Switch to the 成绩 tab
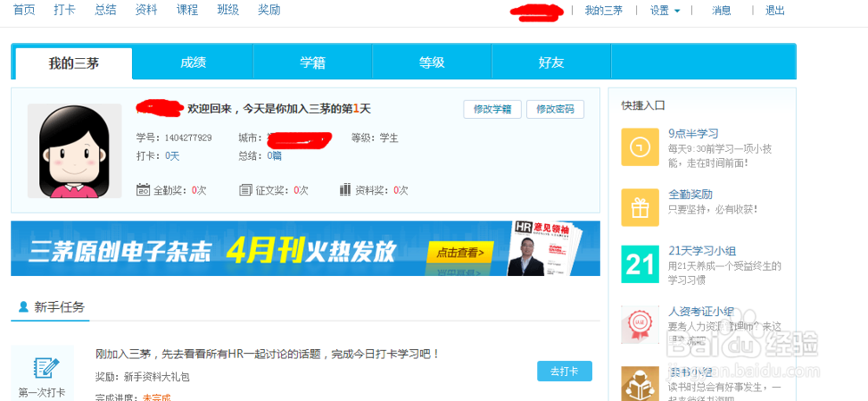The width and height of the screenshot is (868, 401). point(194,62)
